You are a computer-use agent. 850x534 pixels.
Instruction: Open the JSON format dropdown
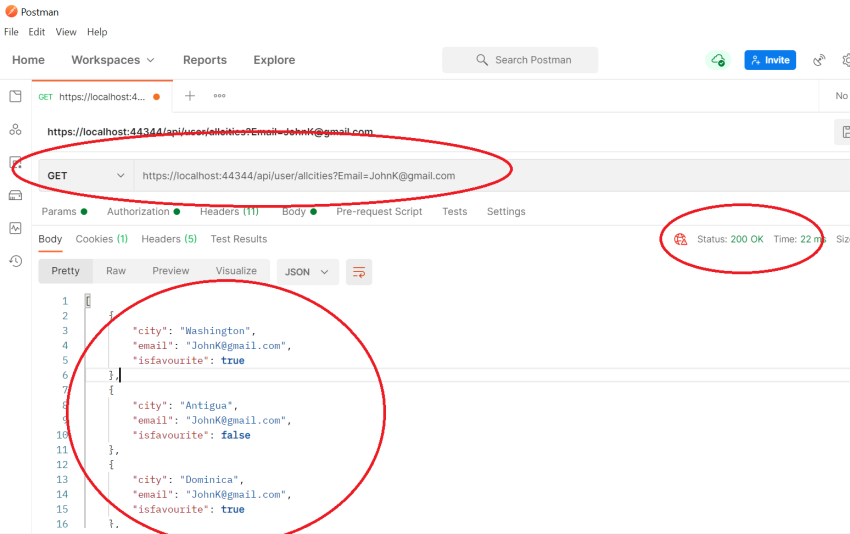pos(307,272)
